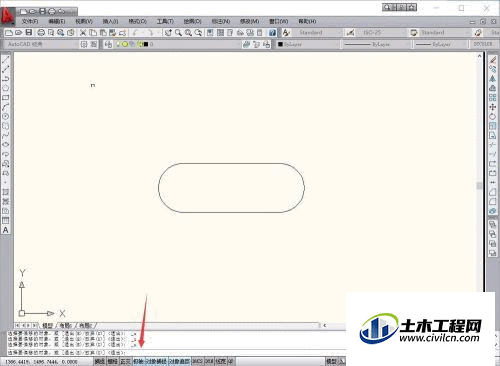Toggle DYN dynamic input in status bar

pyautogui.click(x=209, y=361)
